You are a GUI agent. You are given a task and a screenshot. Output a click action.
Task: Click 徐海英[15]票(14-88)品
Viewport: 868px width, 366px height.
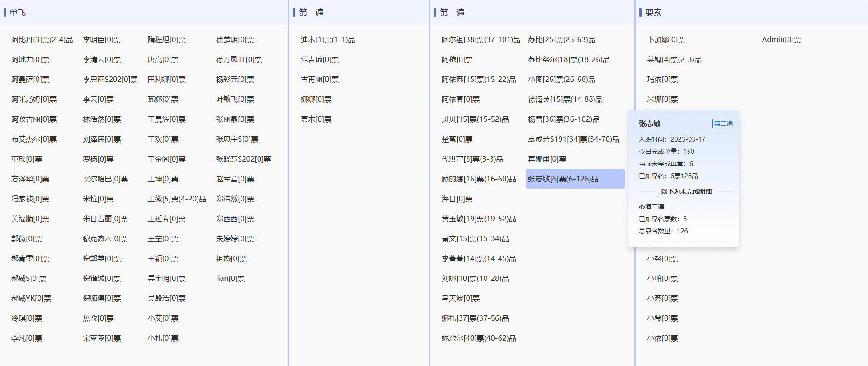click(x=565, y=100)
